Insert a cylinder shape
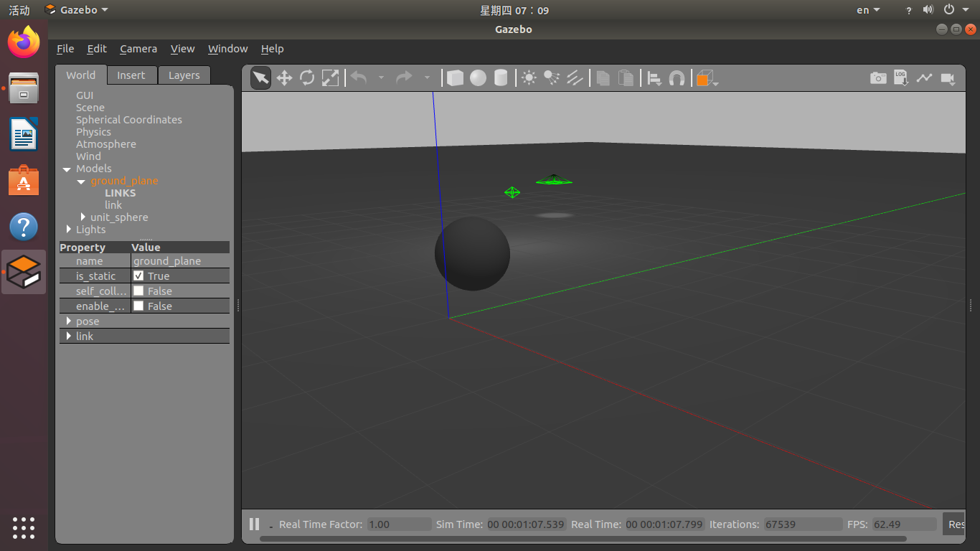980x551 pixels. (501, 77)
